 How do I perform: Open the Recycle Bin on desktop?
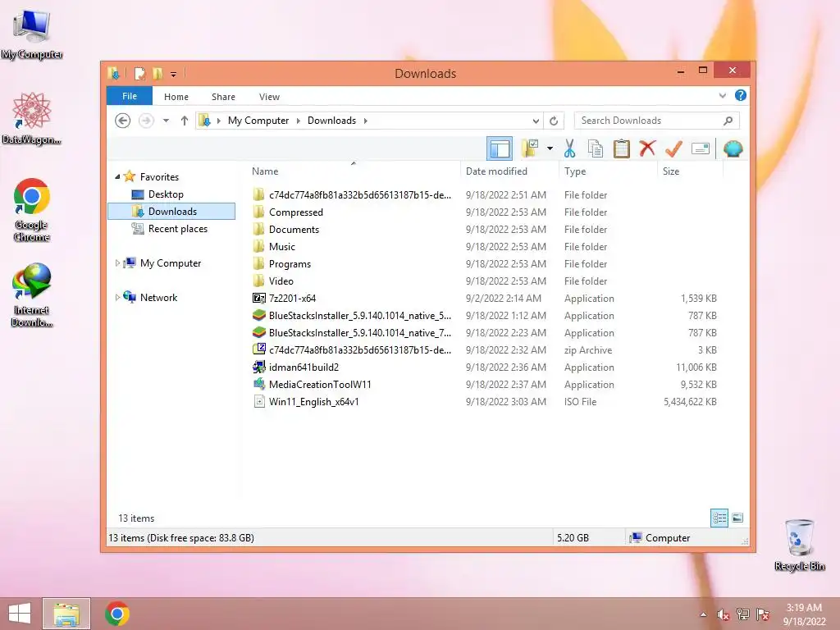pyautogui.click(x=799, y=545)
